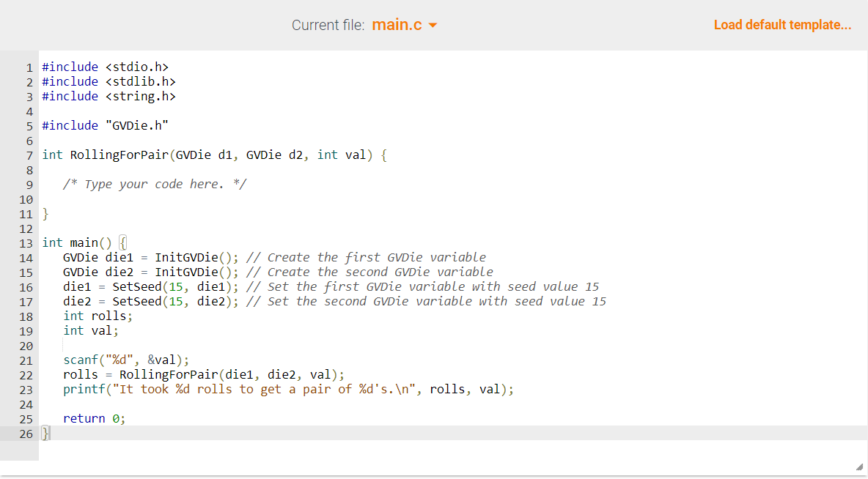Click the stdio.h include on line 1
The width and height of the screenshot is (868, 479).
click(106, 67)
